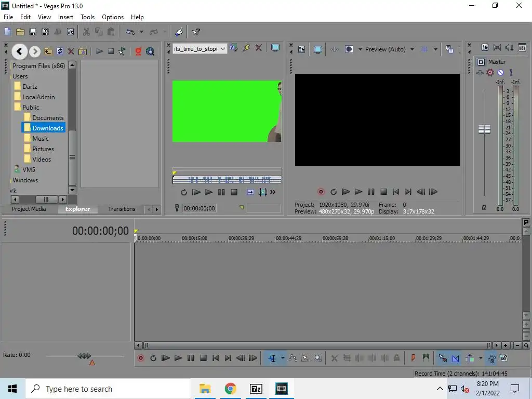Screen dimensions: 532x399
Task: Play the trimmer clip
Action: [x=209, y=192]
